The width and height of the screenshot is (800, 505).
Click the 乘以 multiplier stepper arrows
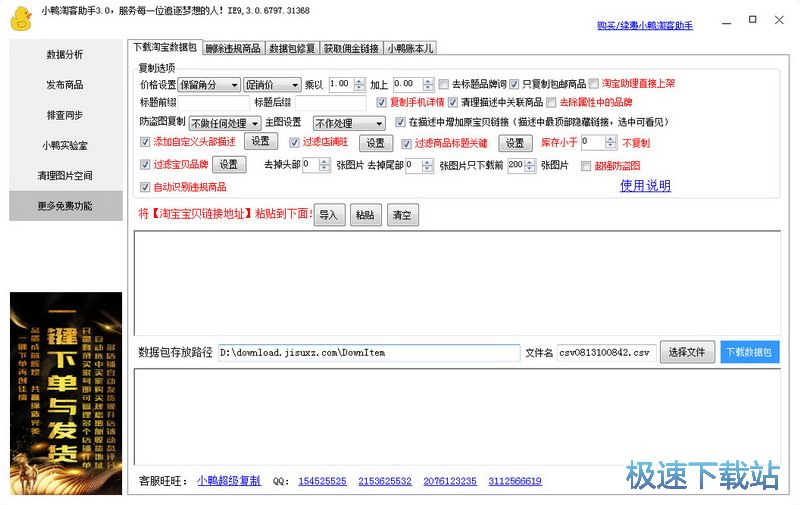(357, 85)
